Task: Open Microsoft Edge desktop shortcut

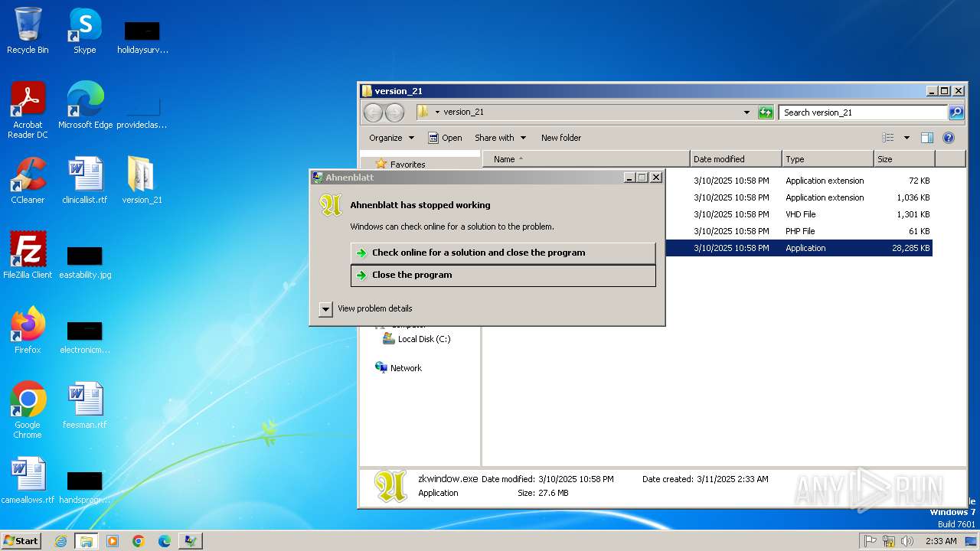Action: [85, 106]
